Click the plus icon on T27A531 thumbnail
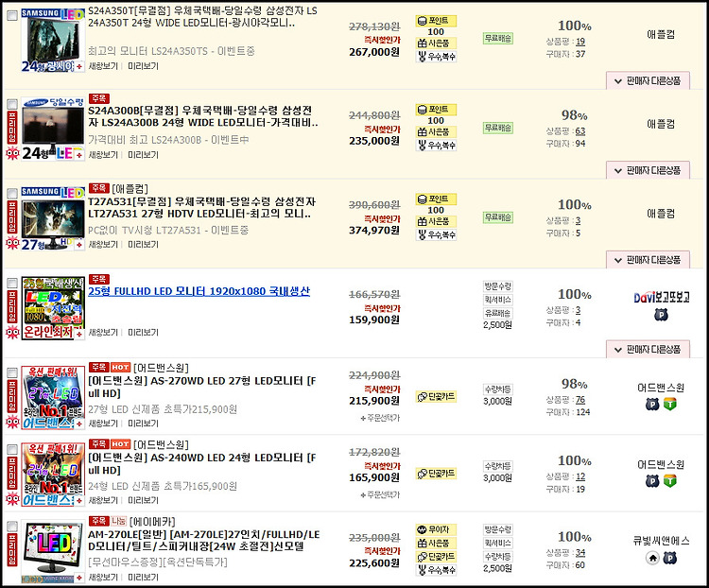Screen dimensions: 709x588 79,245
